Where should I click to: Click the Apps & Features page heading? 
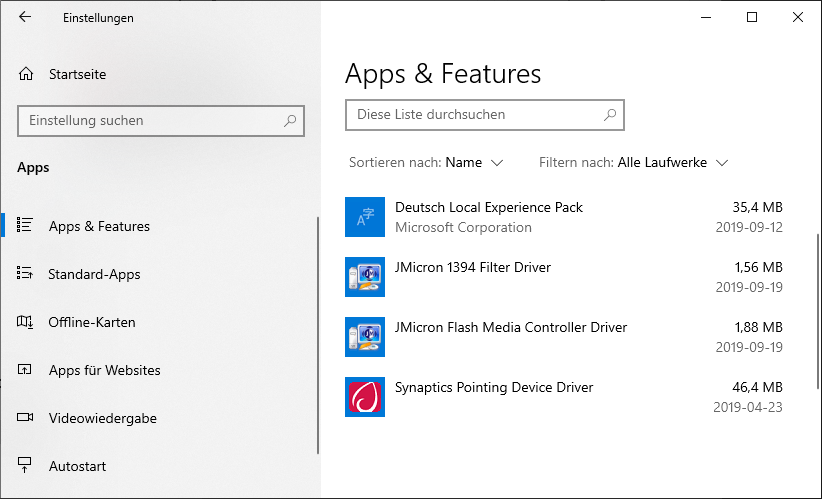click(443, 73)
